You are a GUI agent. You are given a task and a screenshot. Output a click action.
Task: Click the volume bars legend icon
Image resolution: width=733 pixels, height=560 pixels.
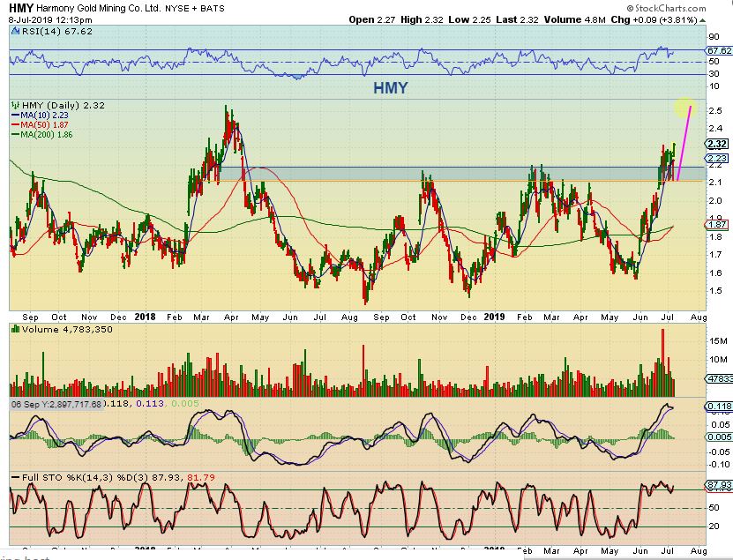(x=15, y=329)
